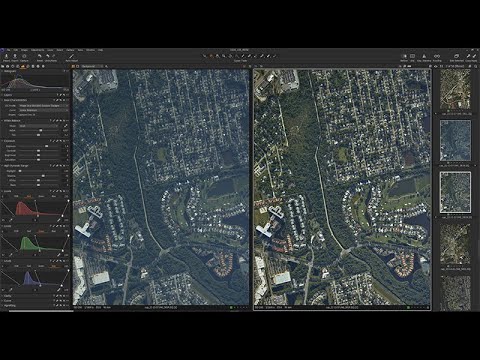Expand the Curve panel

2,301
